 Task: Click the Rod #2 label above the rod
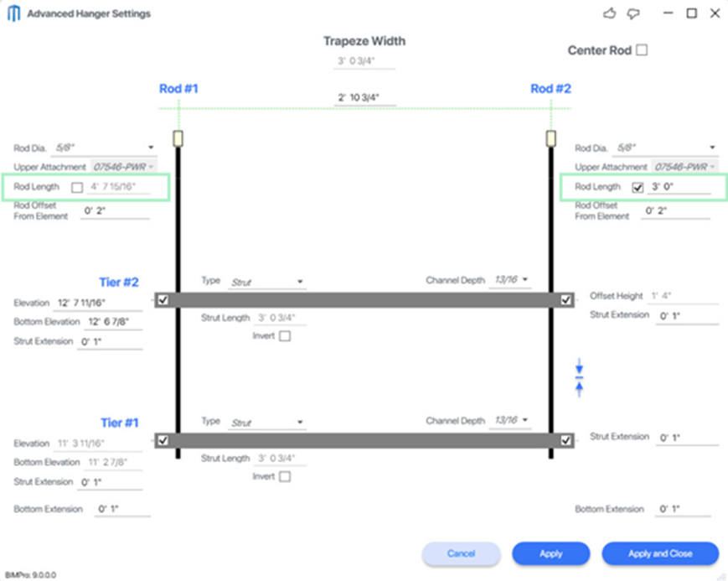coord(550,88)
